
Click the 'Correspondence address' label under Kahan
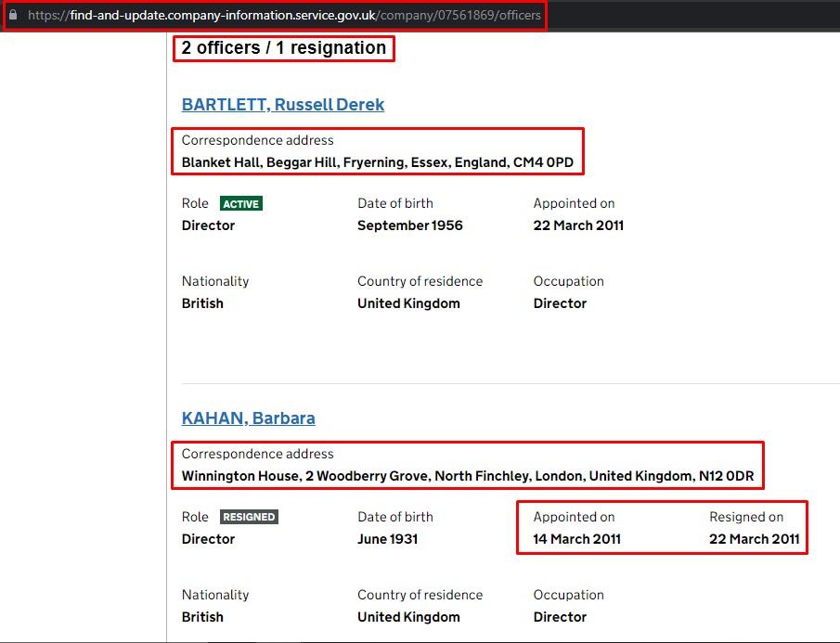click(258, 454)
